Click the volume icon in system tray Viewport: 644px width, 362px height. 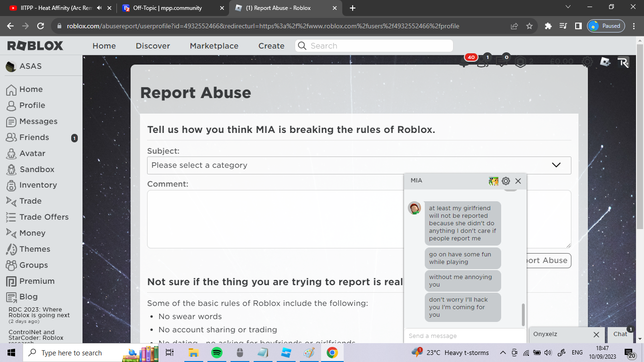pos(548,353)
